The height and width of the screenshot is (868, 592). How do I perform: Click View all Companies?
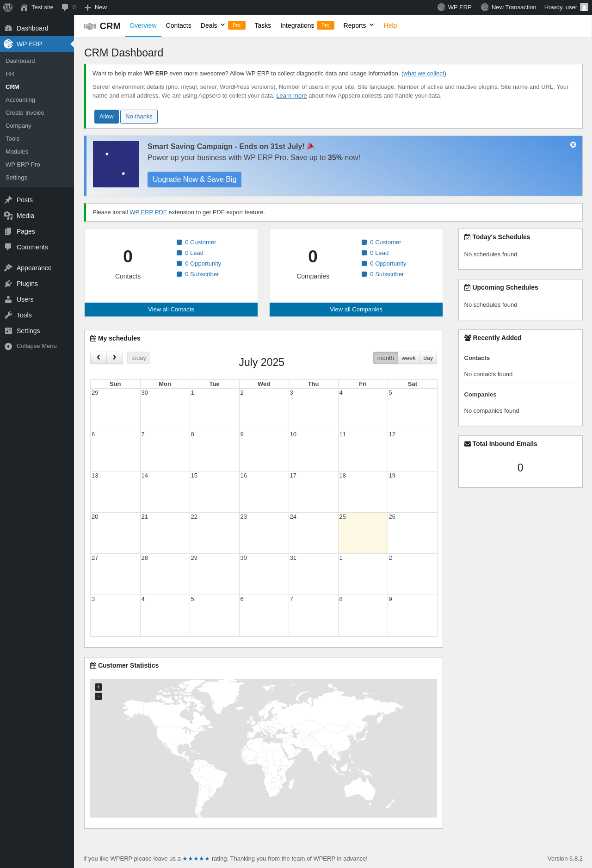pyautogui.click(x=356, y=310)
